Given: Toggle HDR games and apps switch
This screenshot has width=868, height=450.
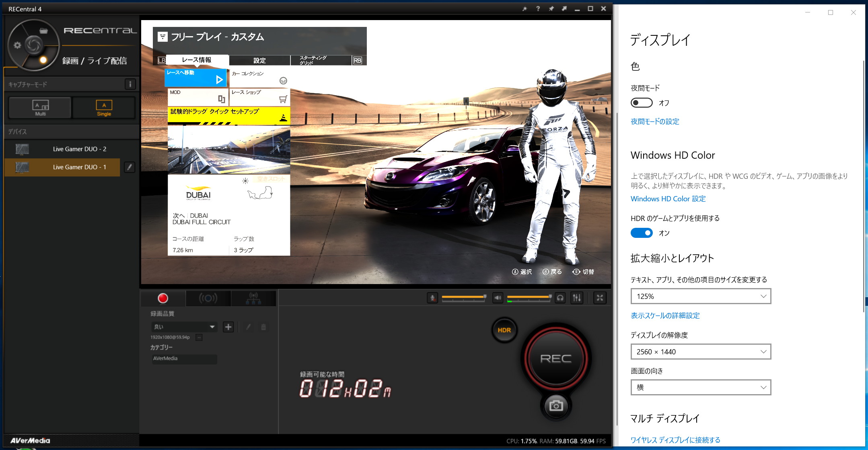Looking at the screenshot, I should [x=642, y=233].
